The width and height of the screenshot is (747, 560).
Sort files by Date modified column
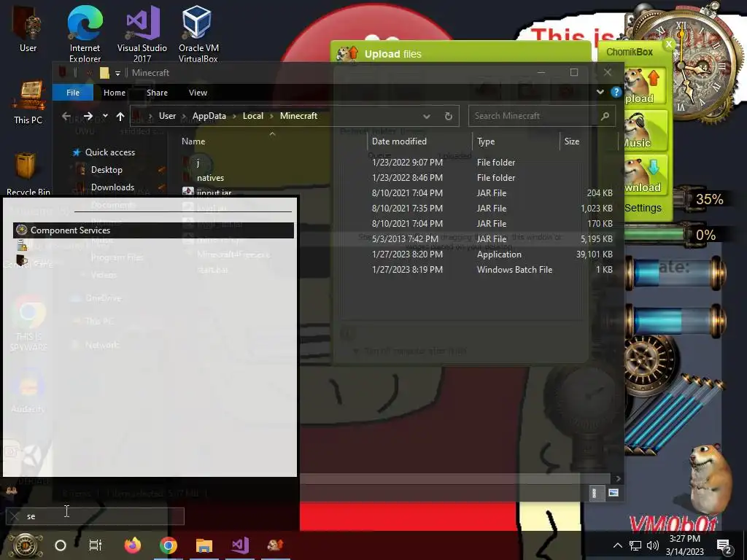(399, 141)
